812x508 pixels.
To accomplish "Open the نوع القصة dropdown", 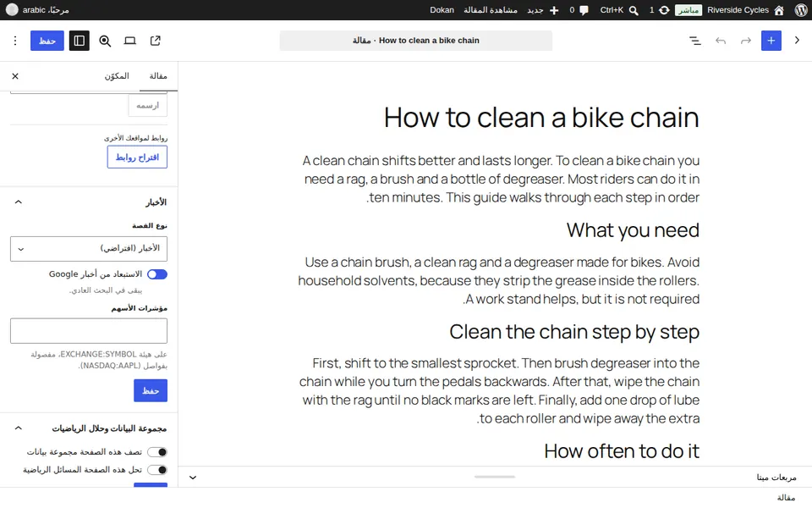I will coord(89,249).
